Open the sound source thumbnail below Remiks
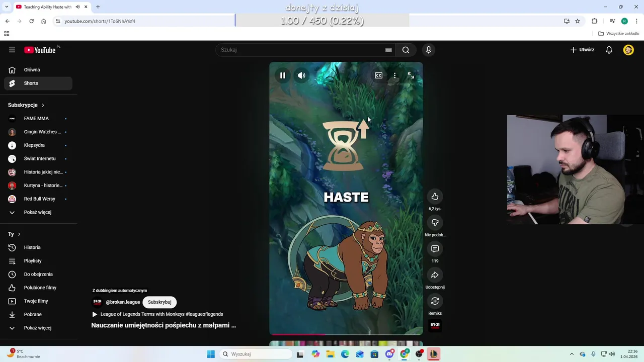 pos(435,325)
